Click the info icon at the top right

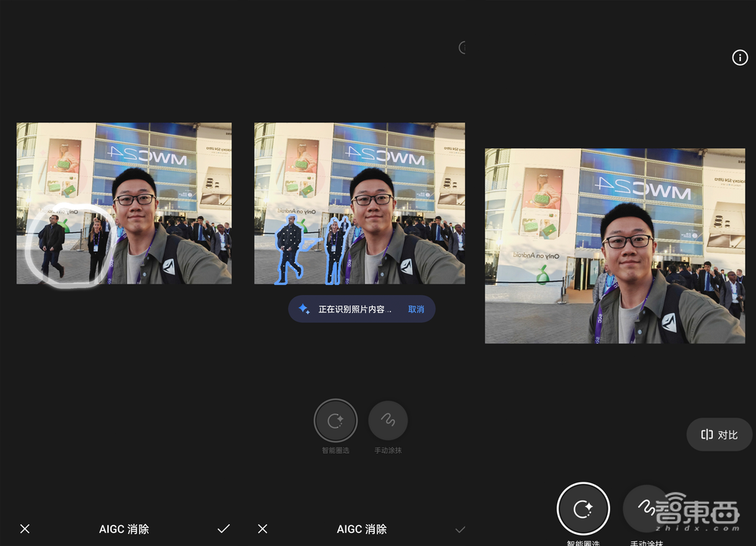[739, 58]
